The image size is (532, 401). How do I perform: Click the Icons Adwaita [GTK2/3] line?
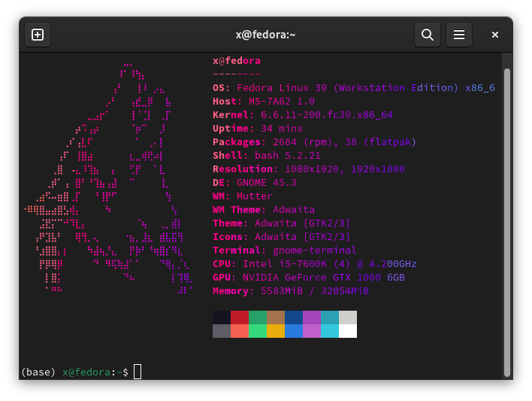point(281,236)
